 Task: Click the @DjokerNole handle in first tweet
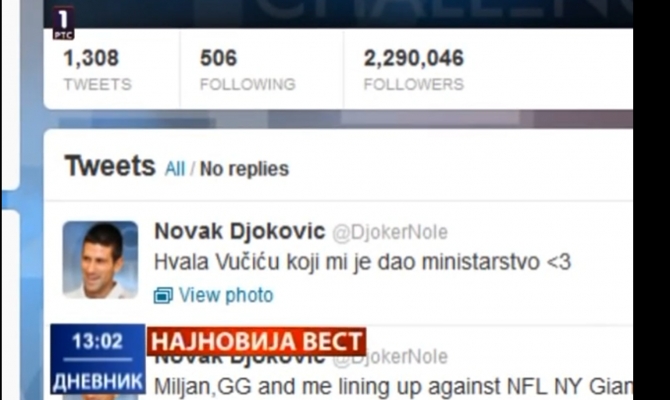click(x=390, y=232)
